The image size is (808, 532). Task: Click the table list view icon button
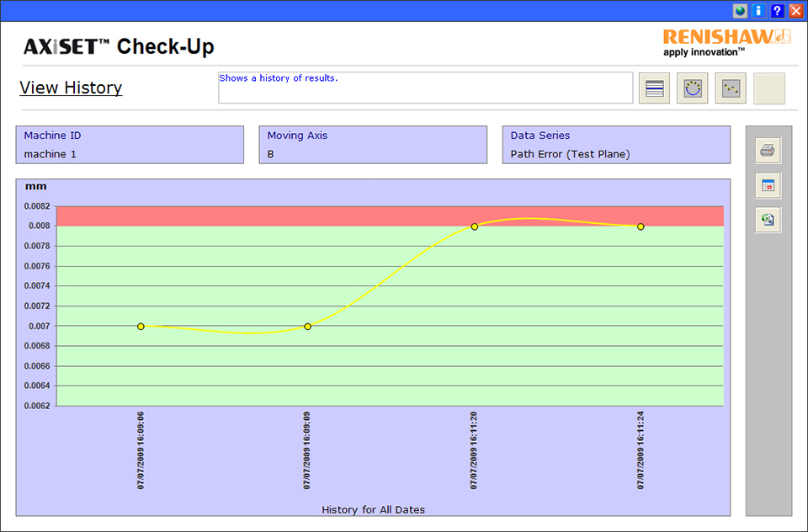654,88
